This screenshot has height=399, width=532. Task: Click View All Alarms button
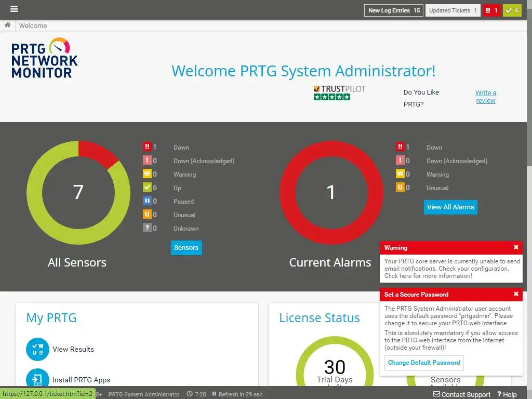click(x=450, y=207)
